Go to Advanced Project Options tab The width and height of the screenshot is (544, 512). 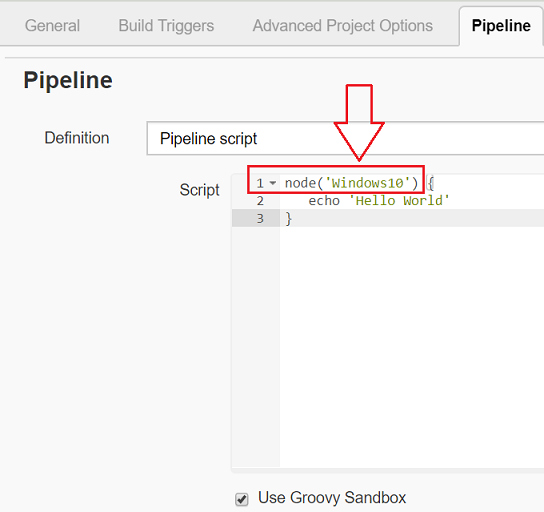[343, 26]
